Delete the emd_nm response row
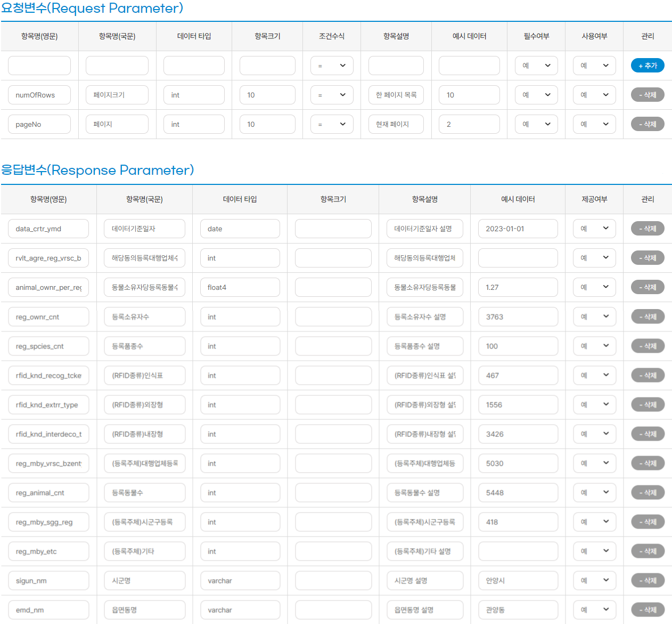This screenshot has height=624, width=672. point(648,610)
